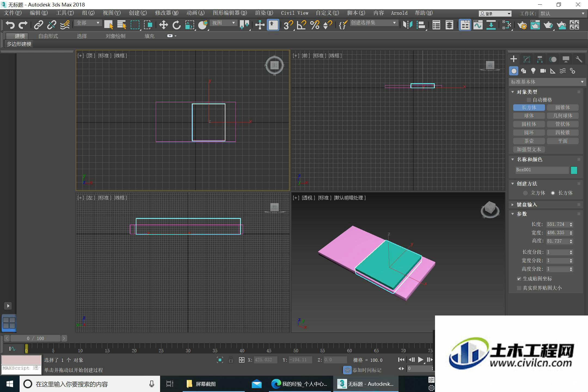Toggle Percent Snap icon

[x=314, y=25]
